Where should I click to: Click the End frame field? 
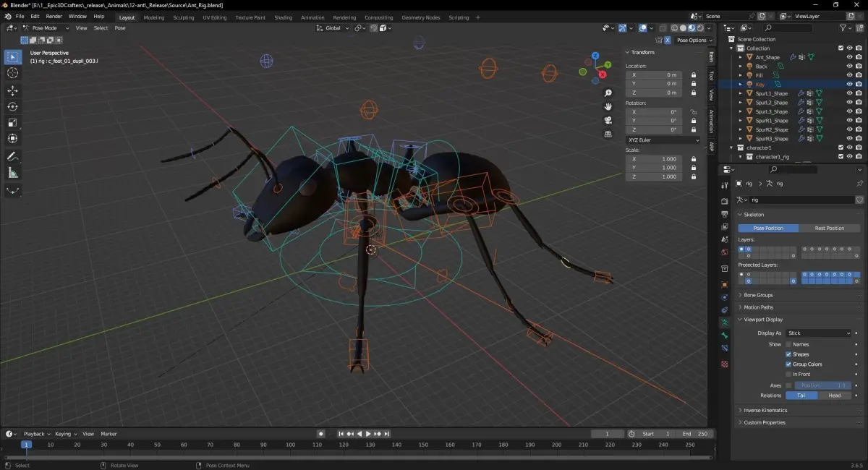coord(696,434)
